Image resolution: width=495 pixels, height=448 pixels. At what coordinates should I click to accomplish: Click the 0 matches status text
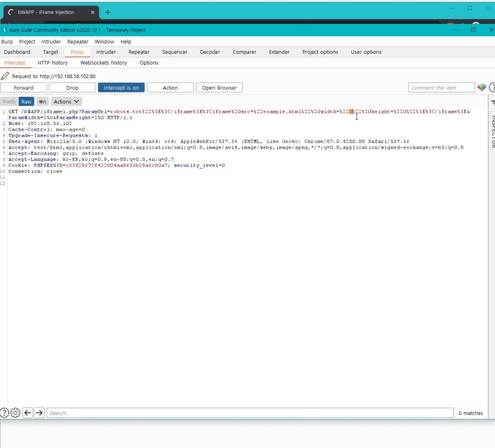coord(471,413)
